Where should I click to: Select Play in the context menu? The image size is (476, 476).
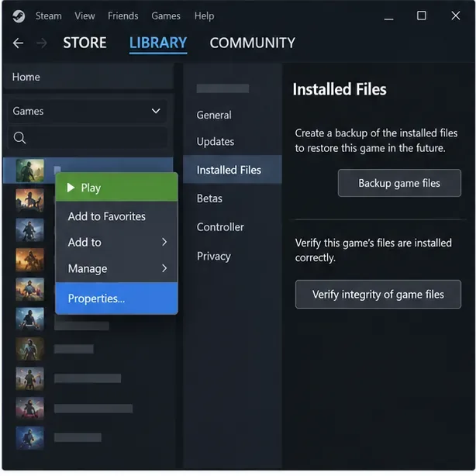[116, 187]
